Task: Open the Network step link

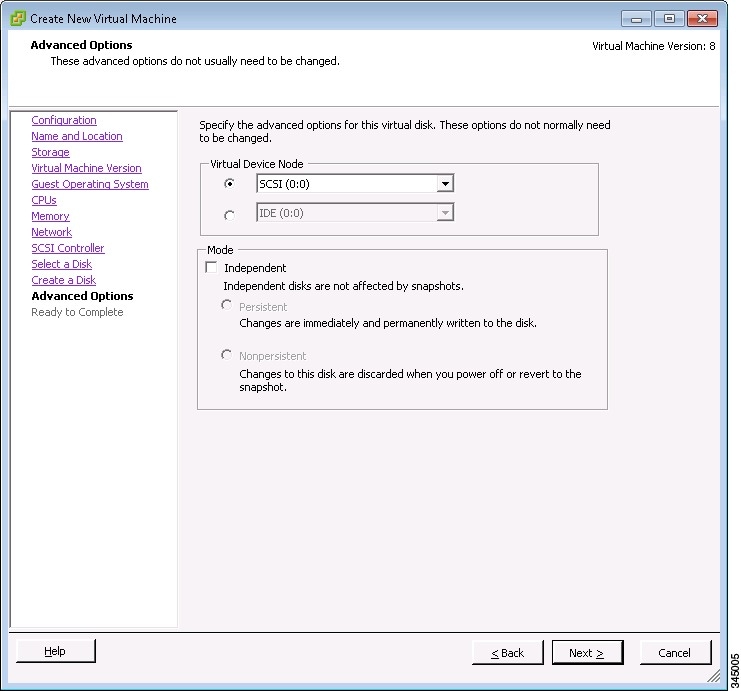Action: 52,232
